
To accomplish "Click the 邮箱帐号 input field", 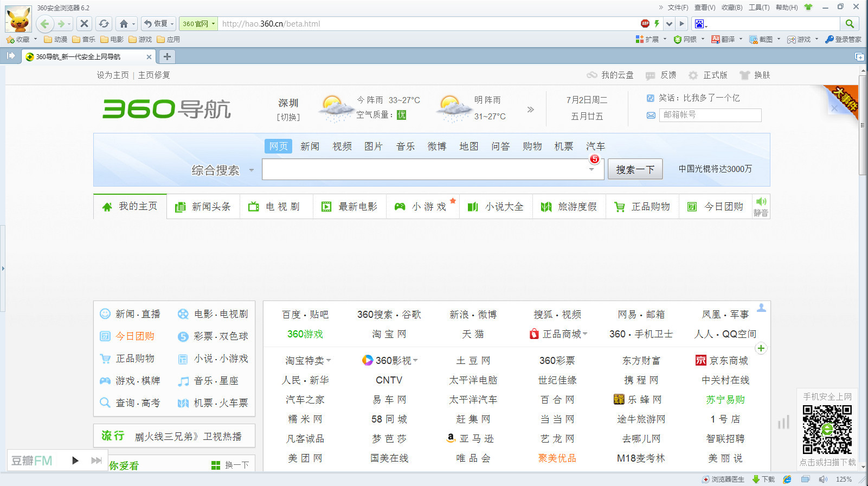I will pos(710,115).
